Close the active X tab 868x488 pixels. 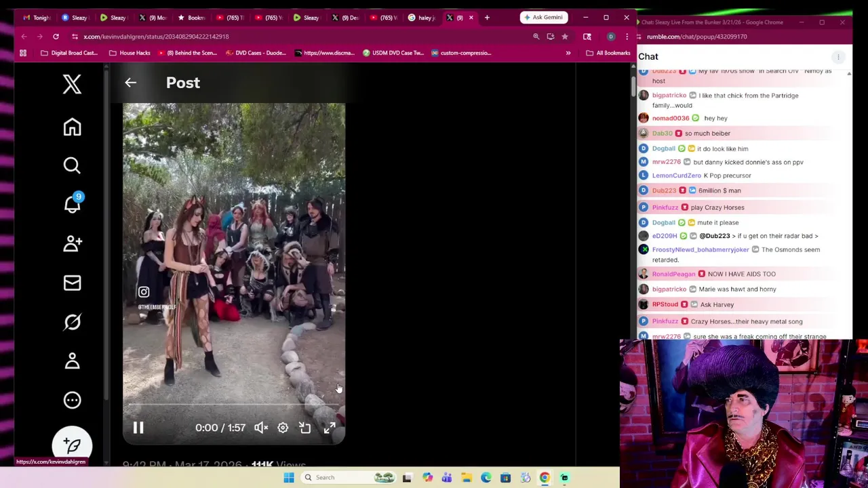pos(471,18)
